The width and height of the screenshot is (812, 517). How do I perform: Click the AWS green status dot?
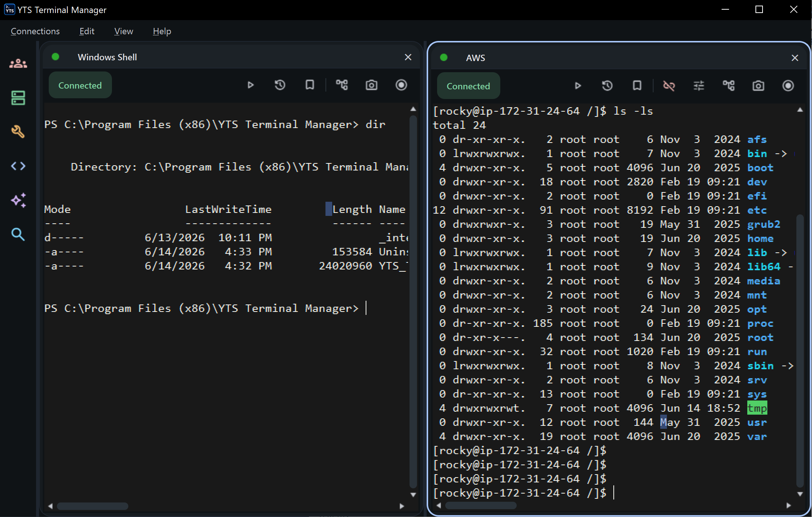tap(444, 57)
